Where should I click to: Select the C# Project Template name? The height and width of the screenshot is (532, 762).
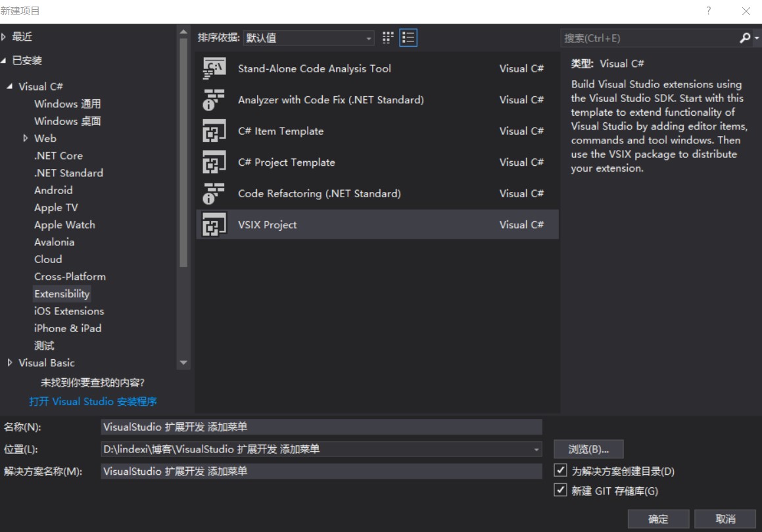pos(287,162)
